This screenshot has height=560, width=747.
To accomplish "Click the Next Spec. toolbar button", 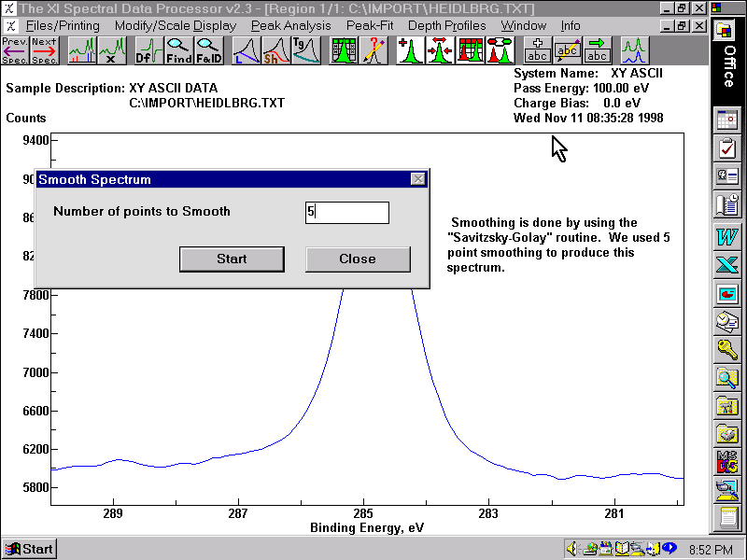I will pos(44,49).
